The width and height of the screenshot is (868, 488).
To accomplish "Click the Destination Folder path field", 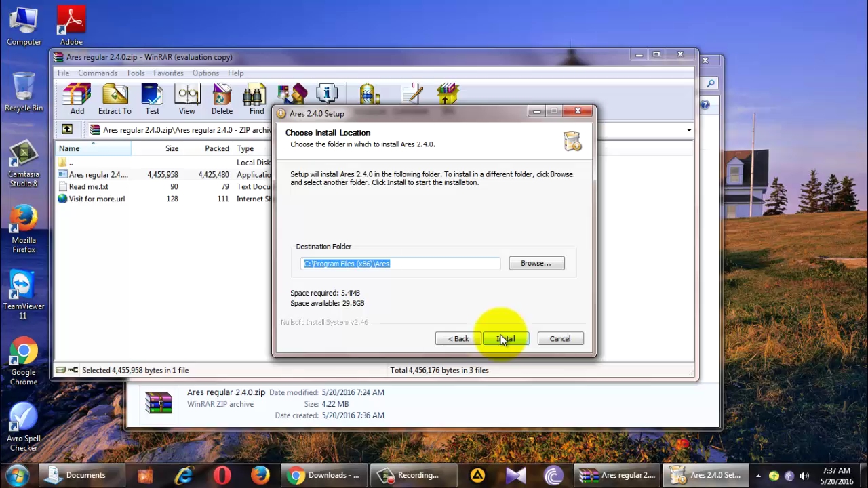I will click(x=400, y=264).
